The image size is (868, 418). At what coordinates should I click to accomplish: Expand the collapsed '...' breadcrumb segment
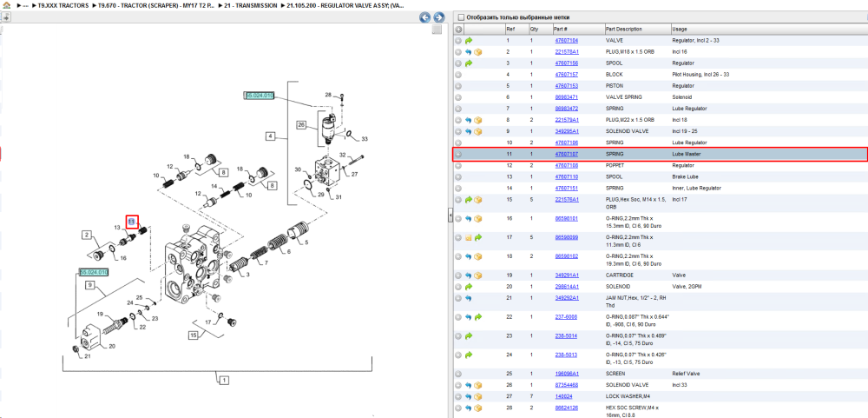(x=25, y=5)
